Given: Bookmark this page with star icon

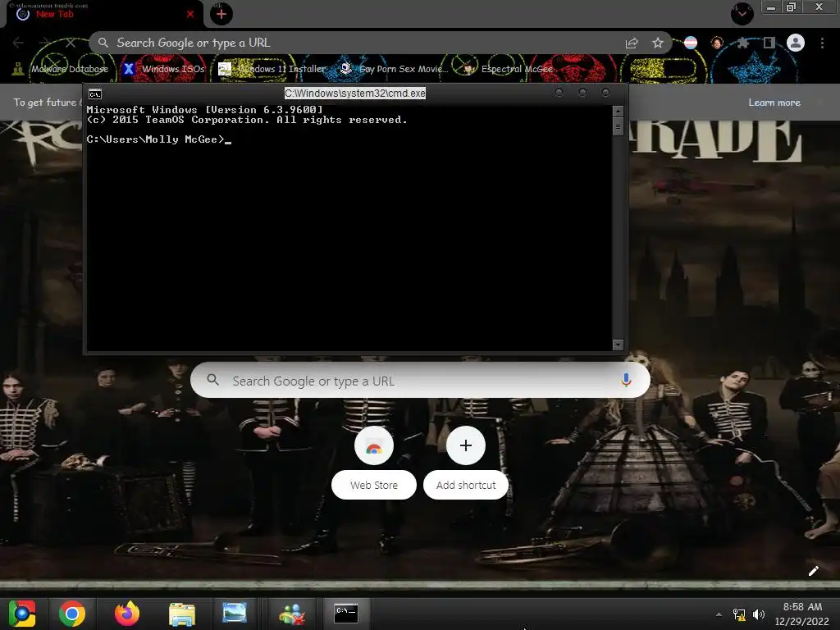Looking at the screenshot, I should pos(658,43).
